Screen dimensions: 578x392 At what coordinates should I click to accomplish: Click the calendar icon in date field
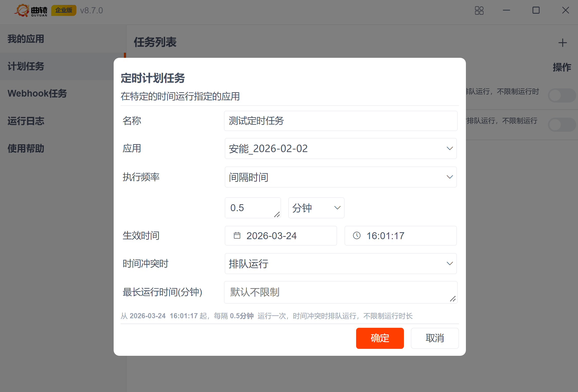[237, 236]
